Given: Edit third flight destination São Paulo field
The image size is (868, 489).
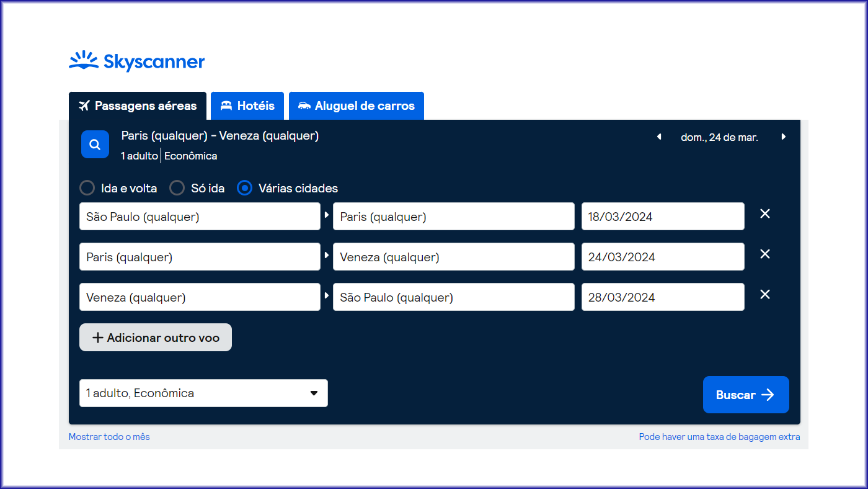Looking at the screenshot, I should (454, 297).
